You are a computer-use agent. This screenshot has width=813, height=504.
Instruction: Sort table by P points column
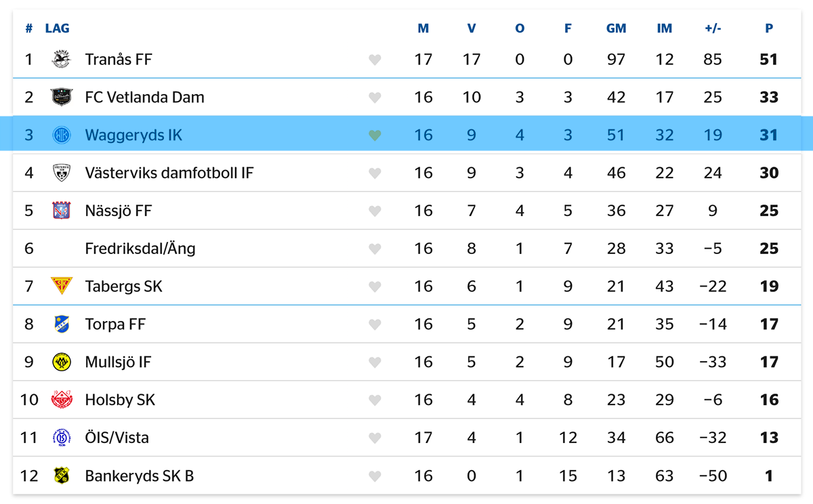tap(769, 28)
